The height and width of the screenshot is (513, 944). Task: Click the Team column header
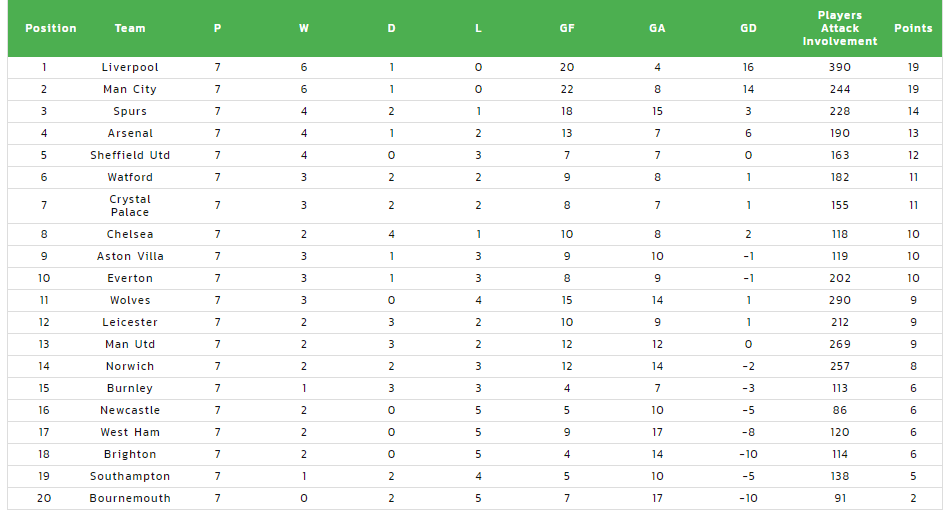[x=130, y=28]
